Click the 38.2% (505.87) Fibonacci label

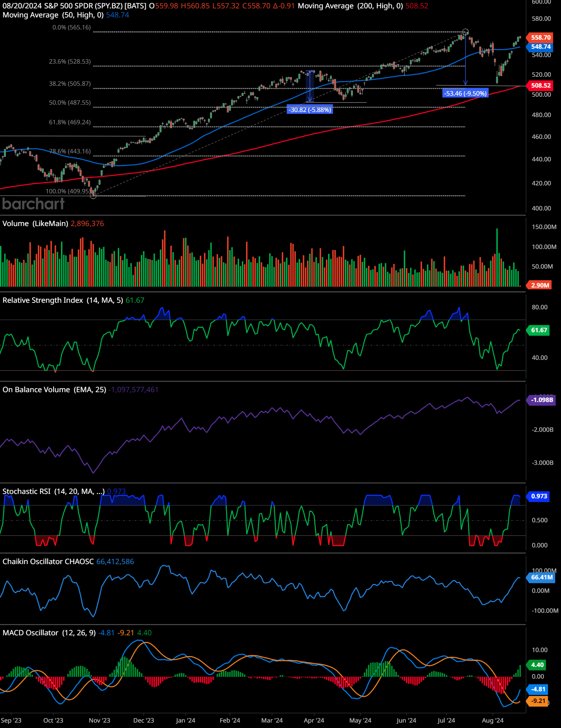click(x=70, y=84)
